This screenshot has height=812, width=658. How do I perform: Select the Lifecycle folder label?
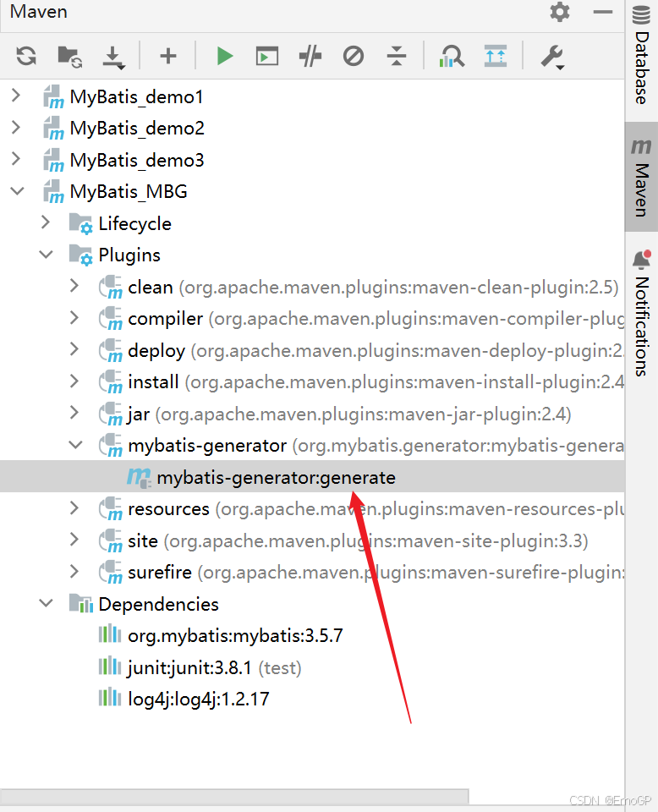(134, 223)
